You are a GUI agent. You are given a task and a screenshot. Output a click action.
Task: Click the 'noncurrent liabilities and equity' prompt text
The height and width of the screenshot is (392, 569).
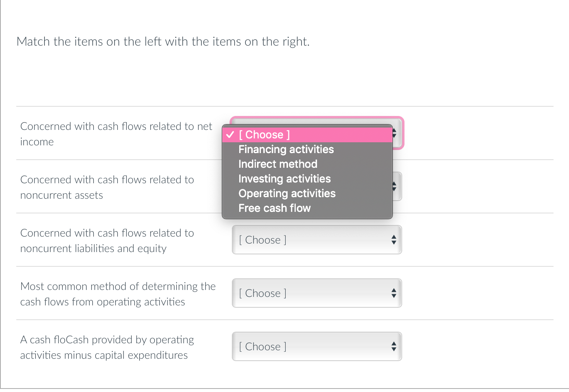pos(107,240)
